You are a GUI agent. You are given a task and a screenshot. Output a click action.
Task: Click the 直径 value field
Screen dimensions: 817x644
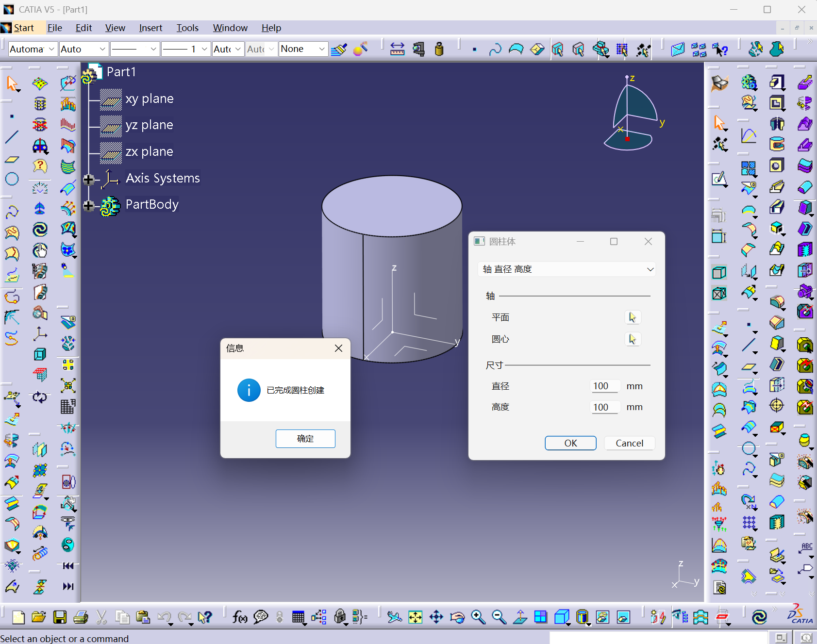pos(605,386)
